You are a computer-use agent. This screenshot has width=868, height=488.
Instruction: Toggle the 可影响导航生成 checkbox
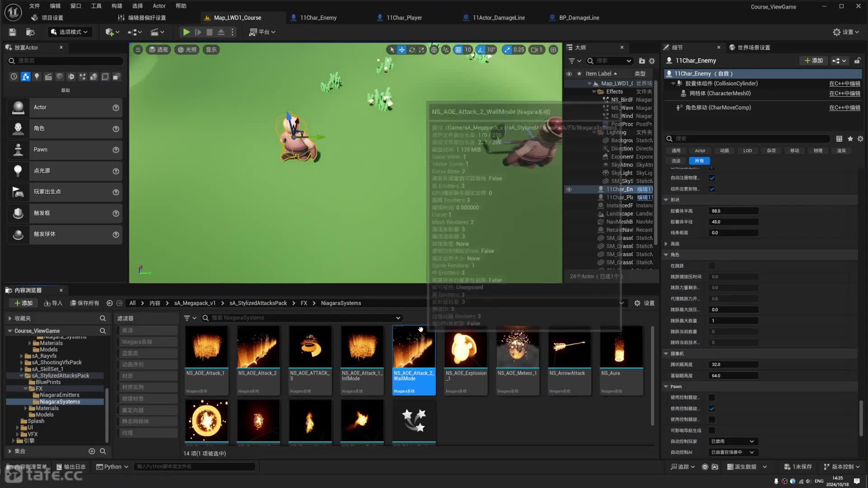coord(712,431)
